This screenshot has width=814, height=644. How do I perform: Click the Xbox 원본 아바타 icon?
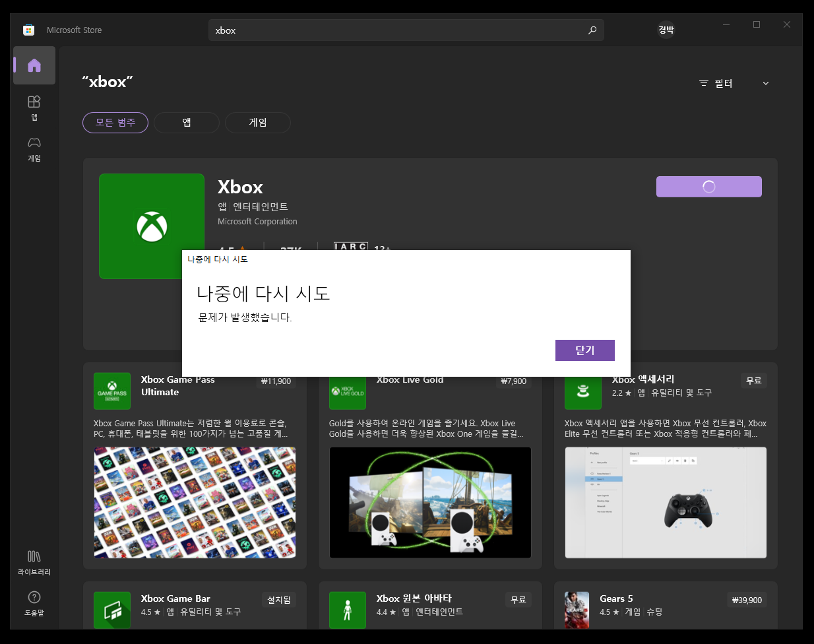point(348,610)
